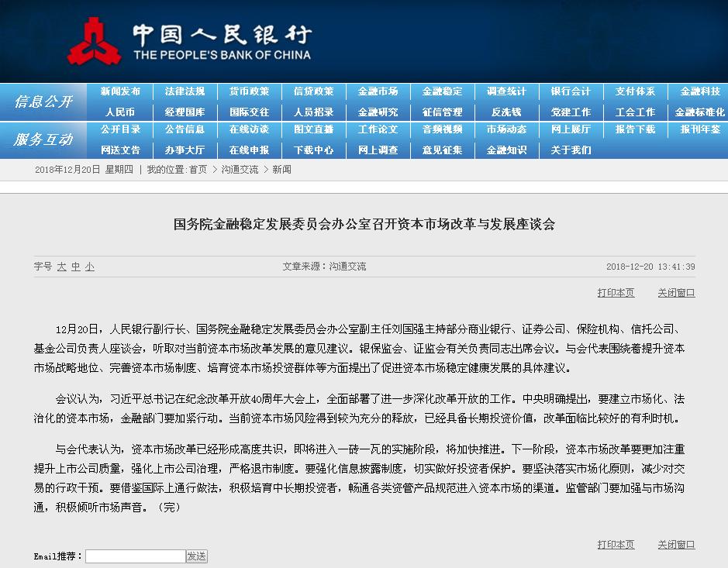728x568 pixels.
Task: Go to 国际交往 section
Action: coord(250,112)
